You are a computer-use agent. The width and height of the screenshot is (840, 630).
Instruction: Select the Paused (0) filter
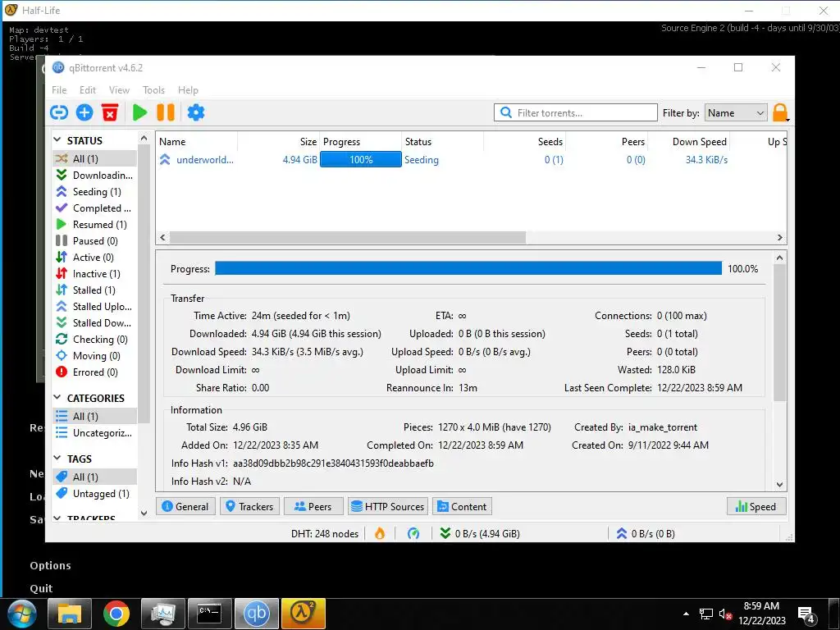pyautogui.click(x=94, y=241)
